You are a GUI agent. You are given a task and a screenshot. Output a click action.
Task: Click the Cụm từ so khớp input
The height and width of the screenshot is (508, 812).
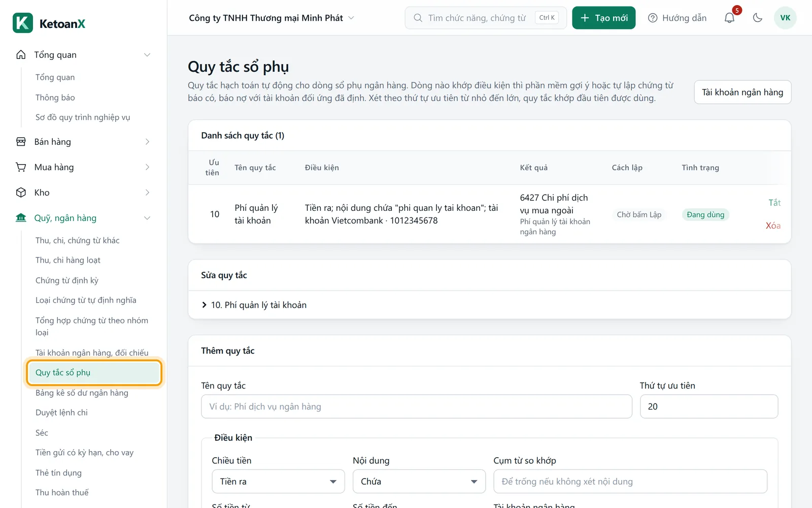tap(630, 482)
